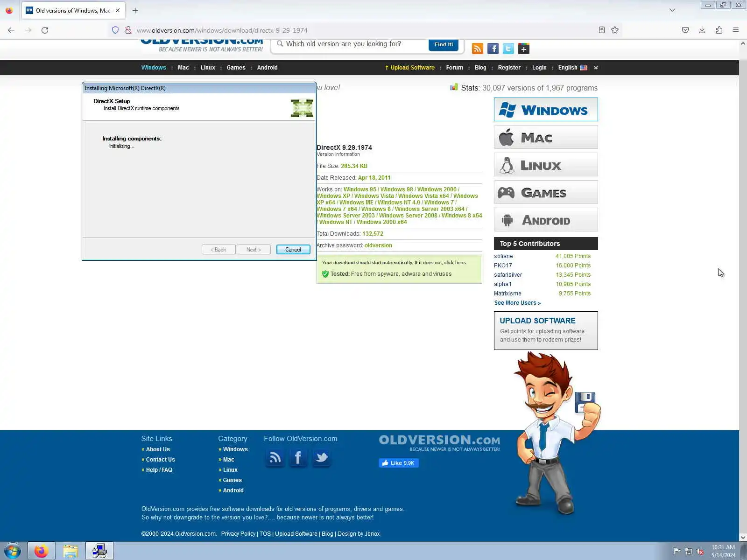Open the Forum menu item
This screenshot has width=747, height=560.
[454, 68]
